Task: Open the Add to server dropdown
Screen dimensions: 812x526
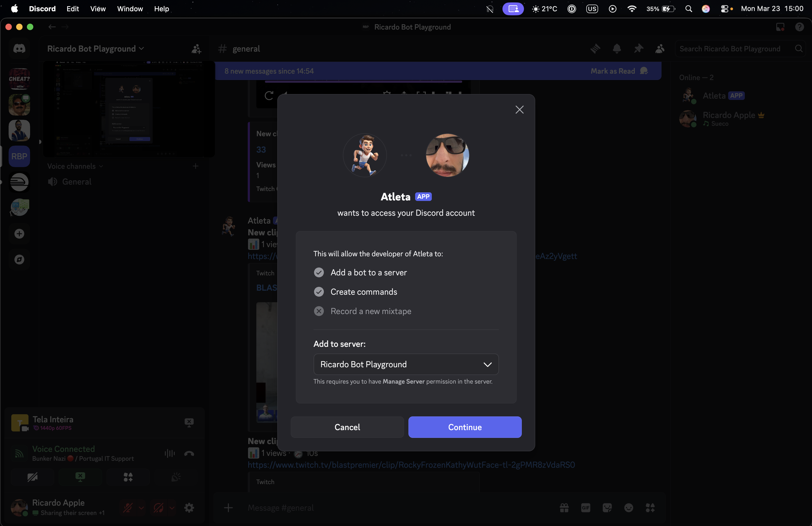Action: [x=406, y=364]
